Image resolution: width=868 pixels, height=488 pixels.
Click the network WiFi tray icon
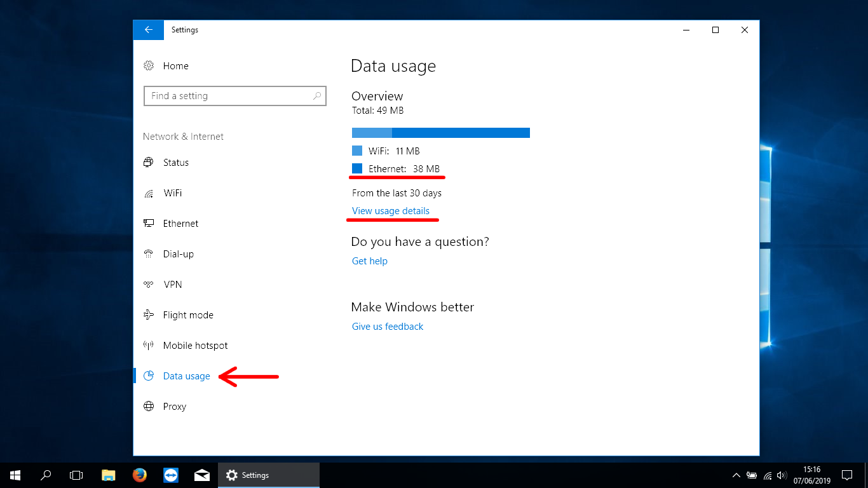(x=768, y=475)
